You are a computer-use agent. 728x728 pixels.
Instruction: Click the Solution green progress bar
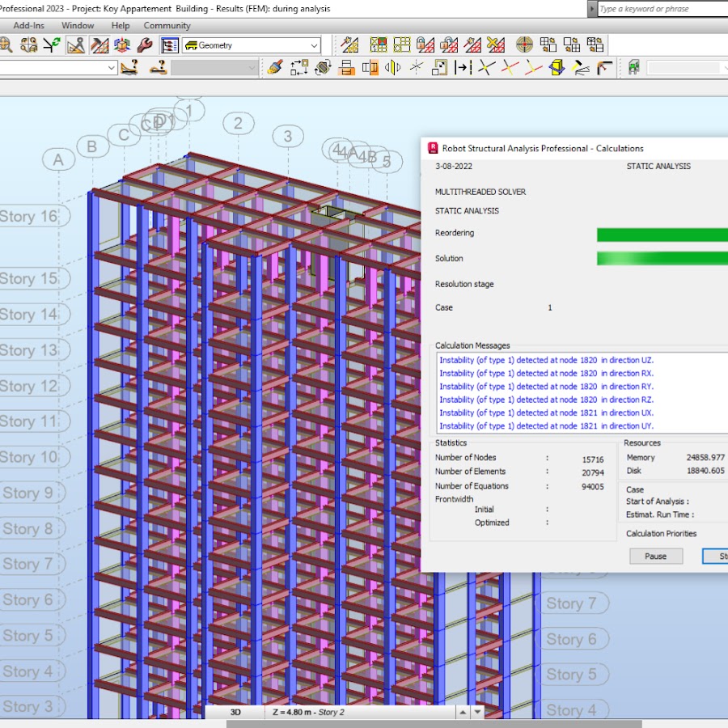point(662,258)
